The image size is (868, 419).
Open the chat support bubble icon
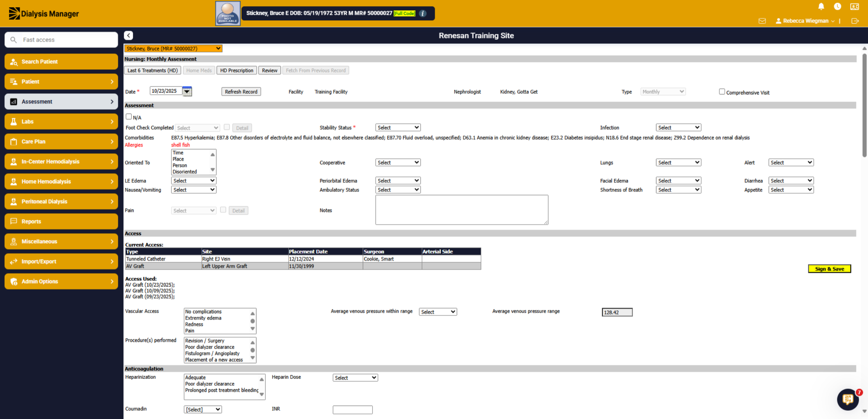click(x=848, y=399)
